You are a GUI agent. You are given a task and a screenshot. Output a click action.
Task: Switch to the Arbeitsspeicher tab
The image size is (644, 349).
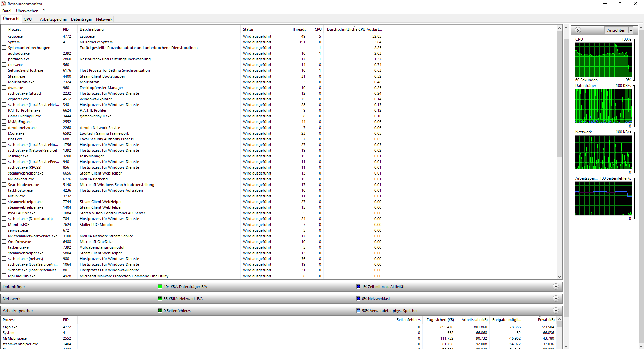(x=53, y=19)
